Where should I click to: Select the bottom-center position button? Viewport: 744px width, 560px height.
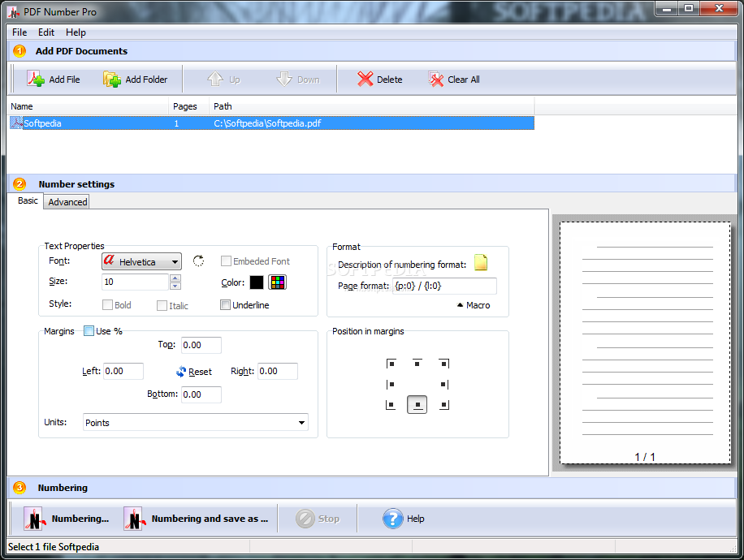(x=417, y=404)
